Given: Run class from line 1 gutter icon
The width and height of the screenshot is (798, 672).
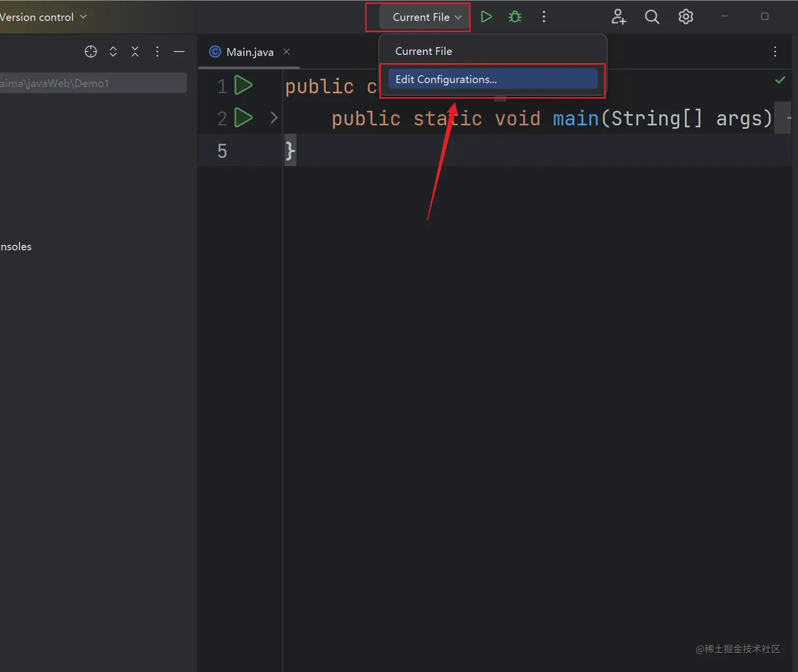Looking at the screenshot, I should (x=243, y=86).
